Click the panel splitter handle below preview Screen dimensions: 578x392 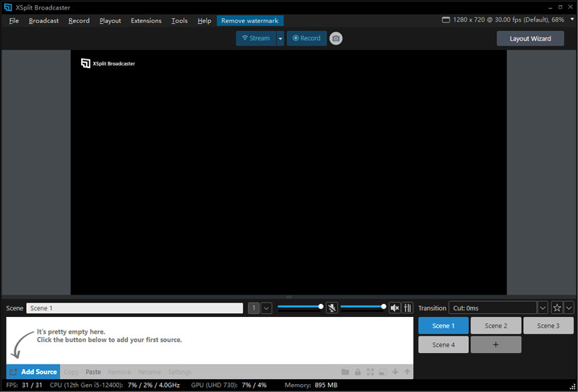[289, 297]
